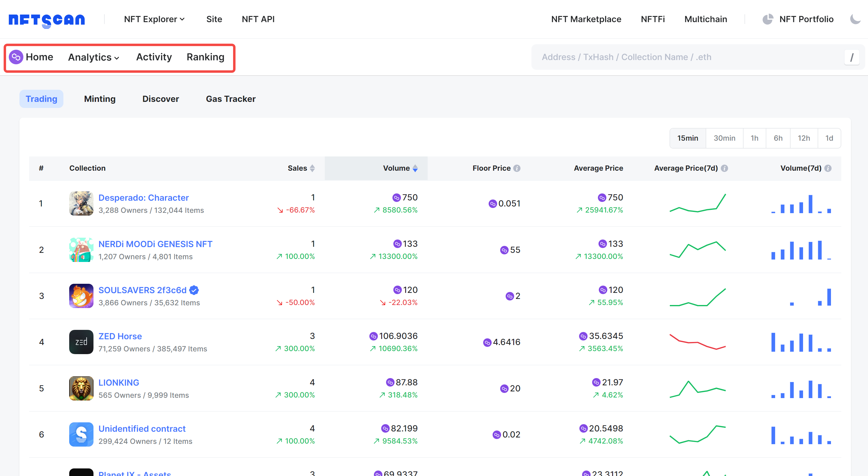Image resolution: width=868 pixels, height=476 pixels.
Task: Click the purple infinity Home icon
Action: (x=16, y=57)
